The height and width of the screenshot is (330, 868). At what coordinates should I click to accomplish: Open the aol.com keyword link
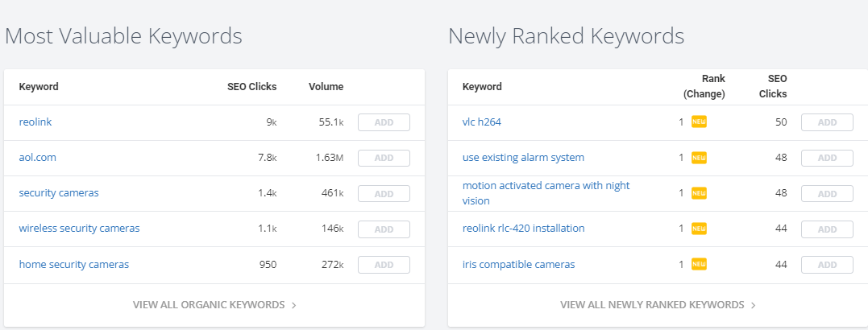pos(38,158)
